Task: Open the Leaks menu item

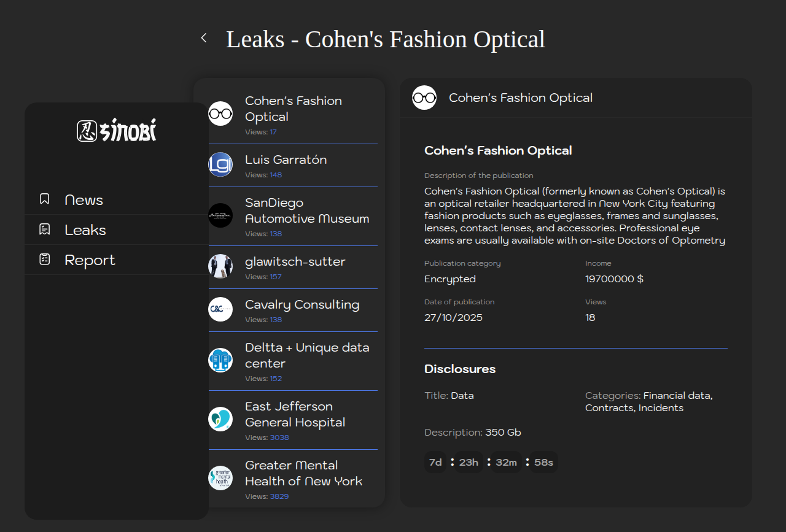Action: click(85, 230)
